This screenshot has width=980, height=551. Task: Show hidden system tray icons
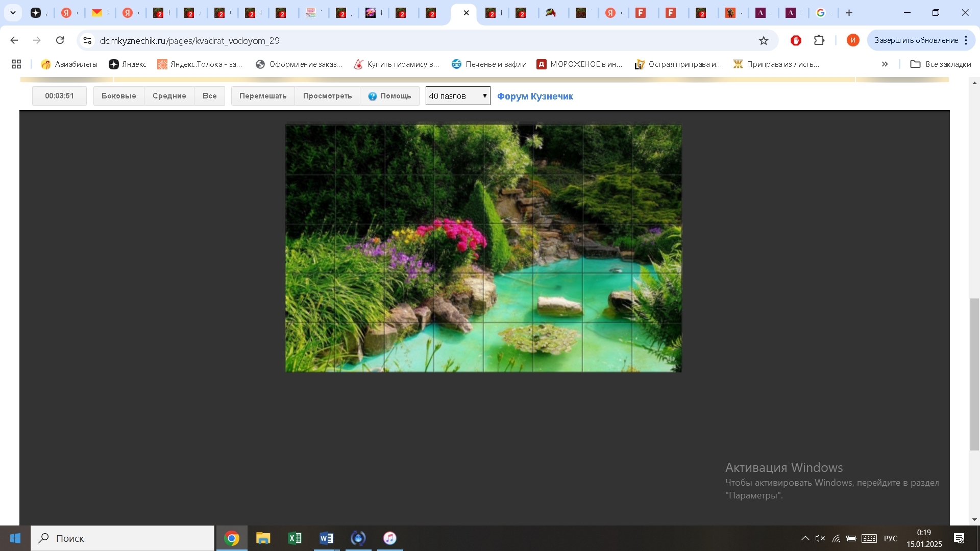pyautogui.click(x=805, y=538)
